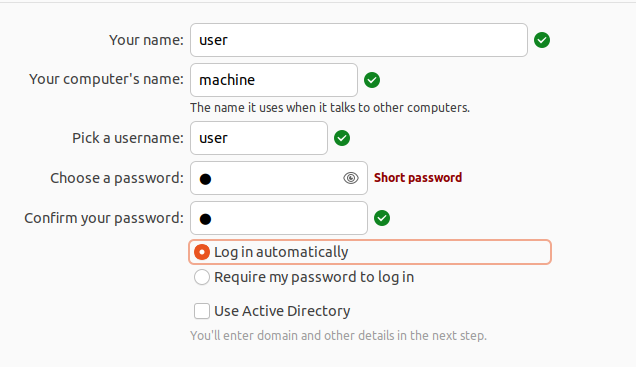This screenshot has height=367, width=636.
Task: Focus the Pick a username field
Action: tap(259, 138)
